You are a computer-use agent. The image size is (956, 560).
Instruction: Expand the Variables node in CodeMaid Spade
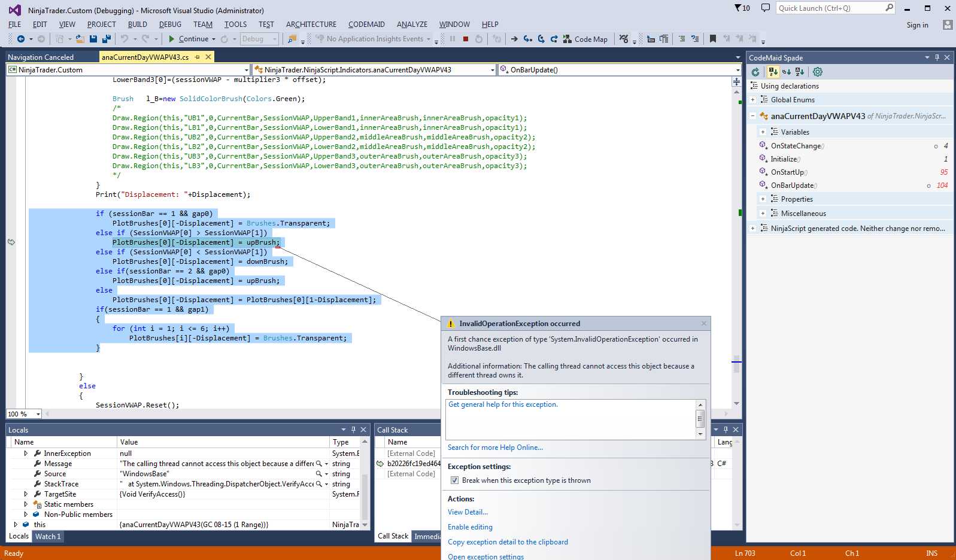point(763,132)
